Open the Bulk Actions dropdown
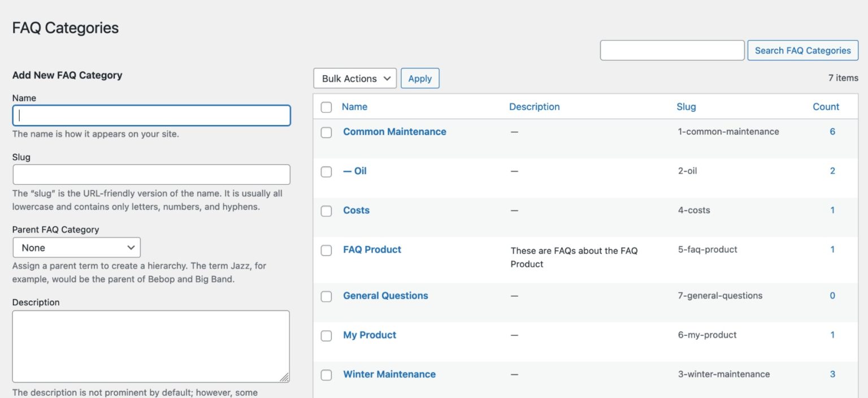868x398 pixels. click(354, 78)
